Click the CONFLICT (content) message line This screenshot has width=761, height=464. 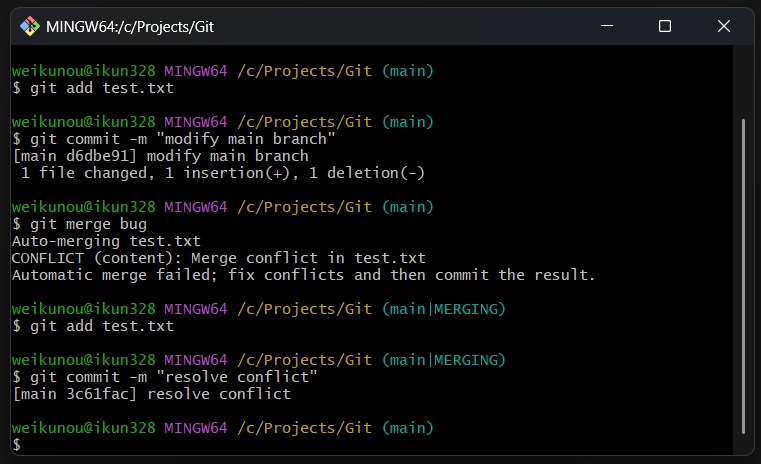tap(218, 258)
